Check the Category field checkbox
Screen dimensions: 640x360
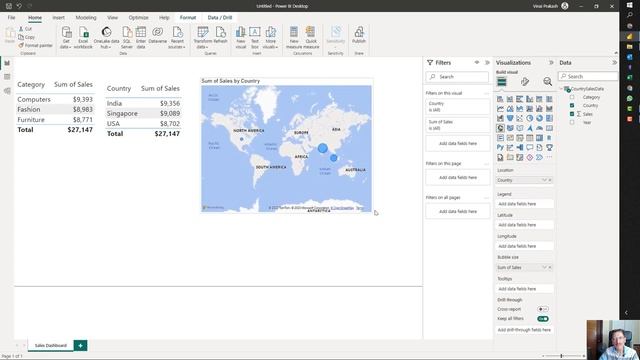tap(572, 97)
